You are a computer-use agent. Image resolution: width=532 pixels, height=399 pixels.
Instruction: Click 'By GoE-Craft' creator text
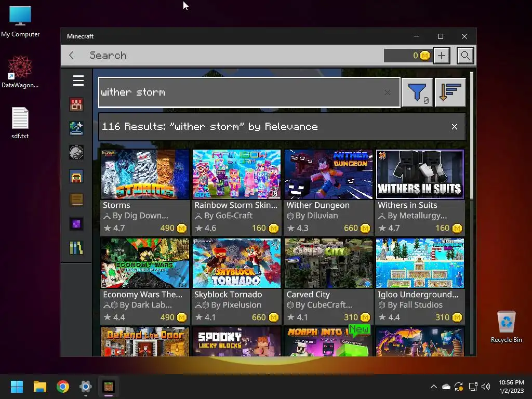pyautogui.click(x=228, y=216)
